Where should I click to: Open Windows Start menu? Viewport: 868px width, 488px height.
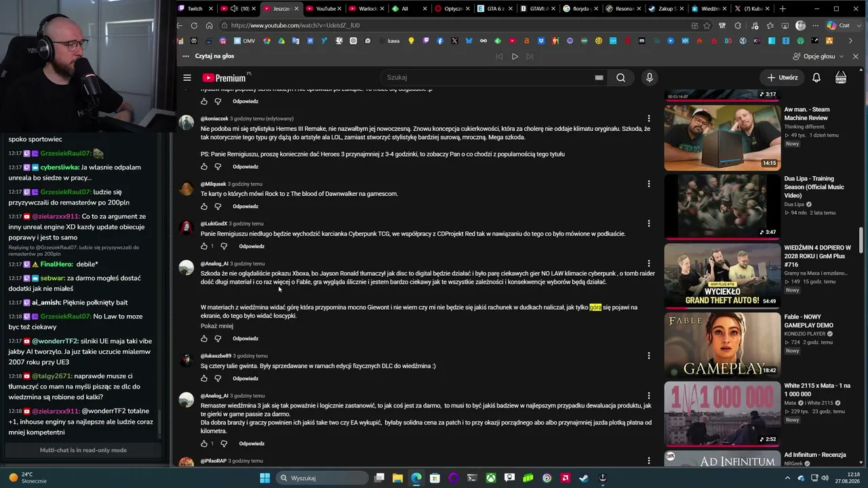(x=264, y=478)
